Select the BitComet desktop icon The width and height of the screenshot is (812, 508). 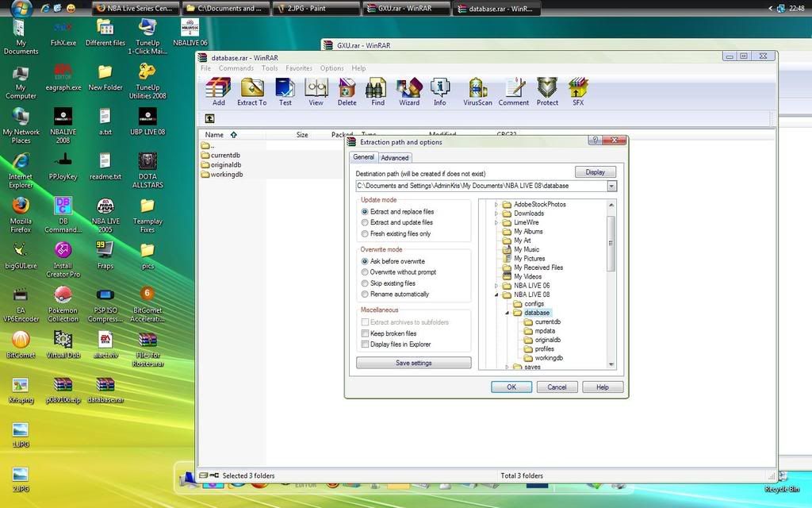[21, 344]
